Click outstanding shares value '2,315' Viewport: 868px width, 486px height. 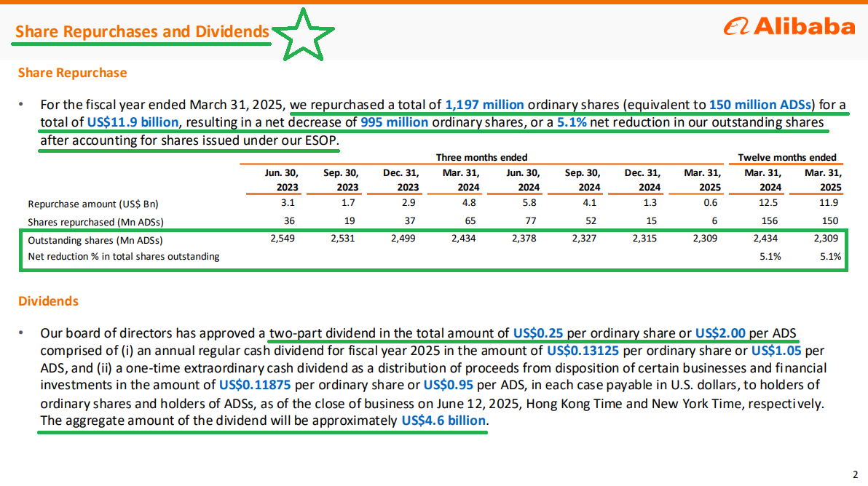pyautogui.click(x=644, y=239)
